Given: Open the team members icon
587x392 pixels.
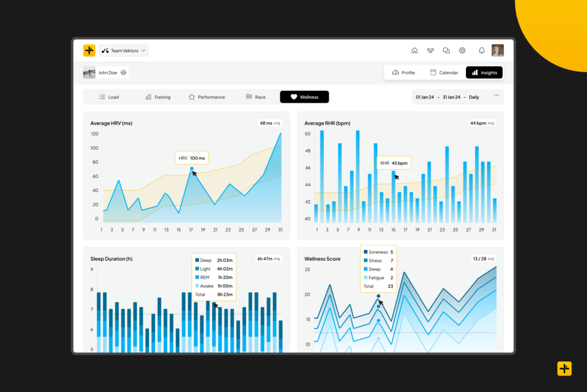Looking at the screenshot, I should coord(431,50).
